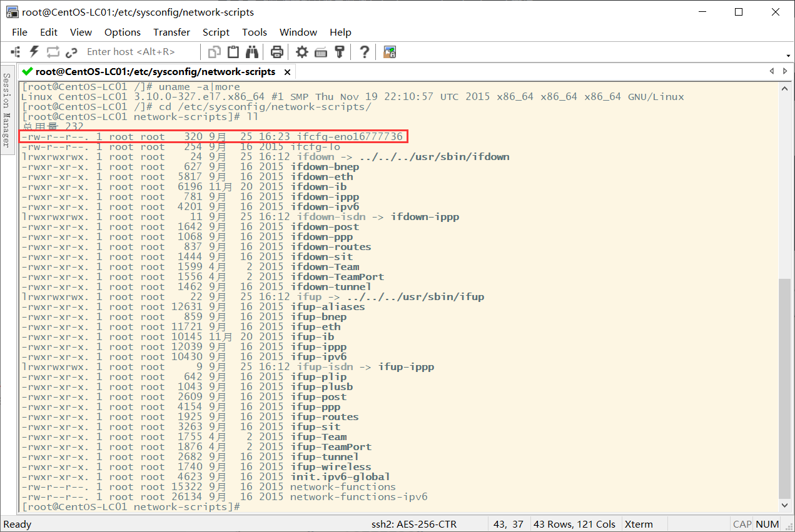Open the Session Manager toolbar icon
This screenshot has height=532, width=795.
point(16,52)
